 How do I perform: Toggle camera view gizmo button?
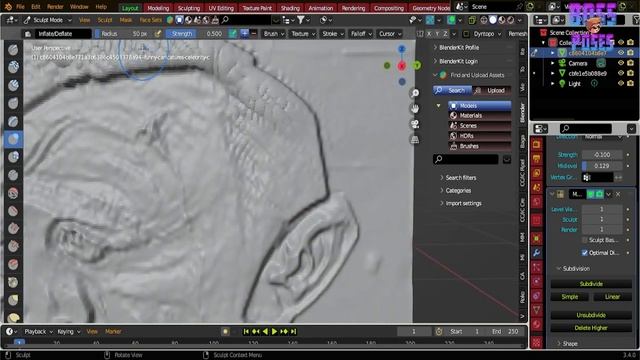[415, 124]
